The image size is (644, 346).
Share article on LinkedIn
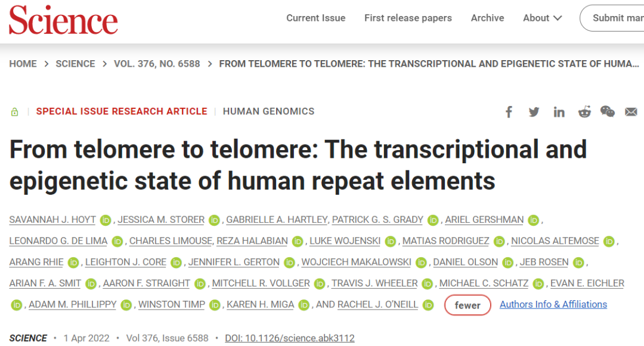point(559,111)
